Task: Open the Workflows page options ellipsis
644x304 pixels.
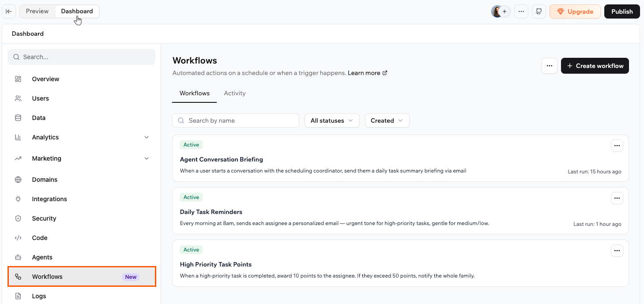Action: click(549, 66)
